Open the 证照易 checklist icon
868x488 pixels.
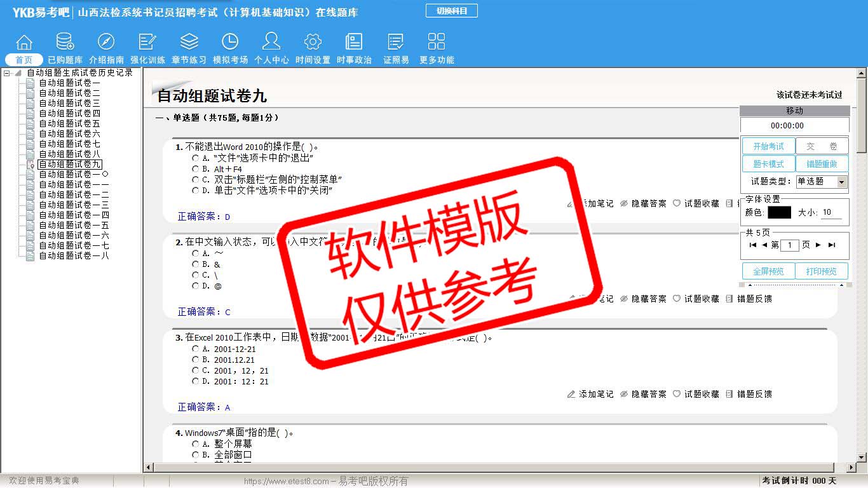point(396,42)
